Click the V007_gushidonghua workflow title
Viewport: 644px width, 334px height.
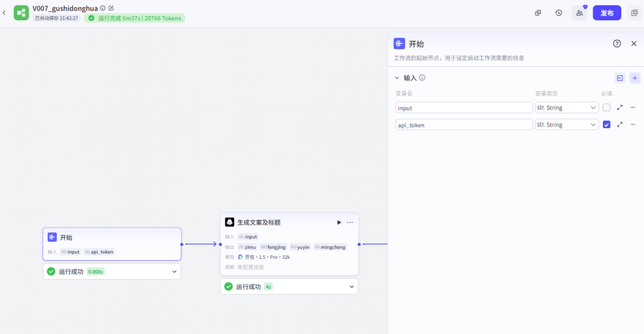tap(66, 8)
